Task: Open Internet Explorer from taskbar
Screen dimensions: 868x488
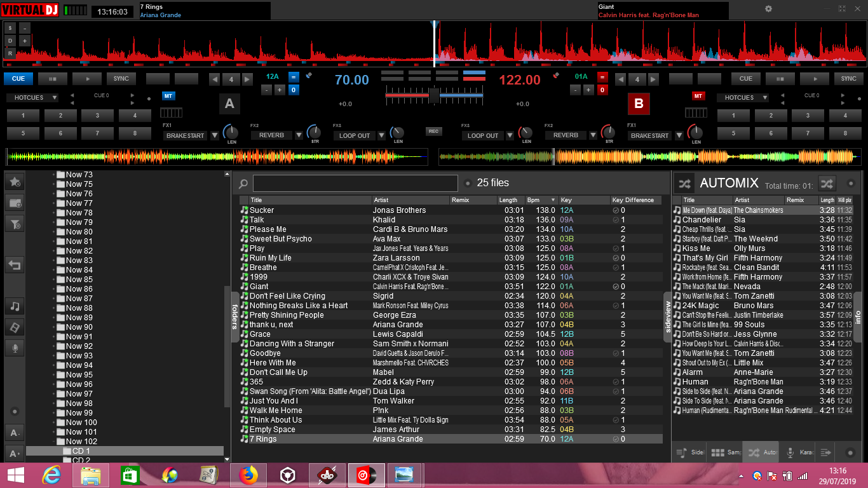Action: [52, 475]
